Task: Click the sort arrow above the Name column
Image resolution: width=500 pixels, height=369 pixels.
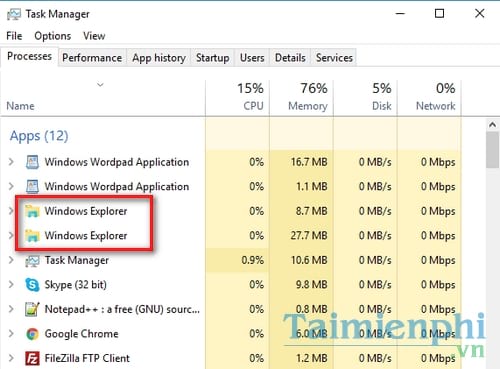Action: [x=100, y=85]
